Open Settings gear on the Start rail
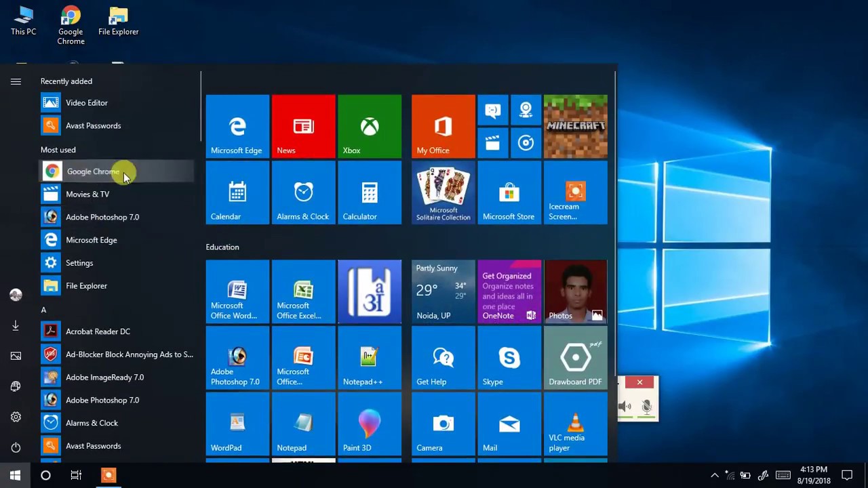This screenshot has width=868, height=488. 16,417
